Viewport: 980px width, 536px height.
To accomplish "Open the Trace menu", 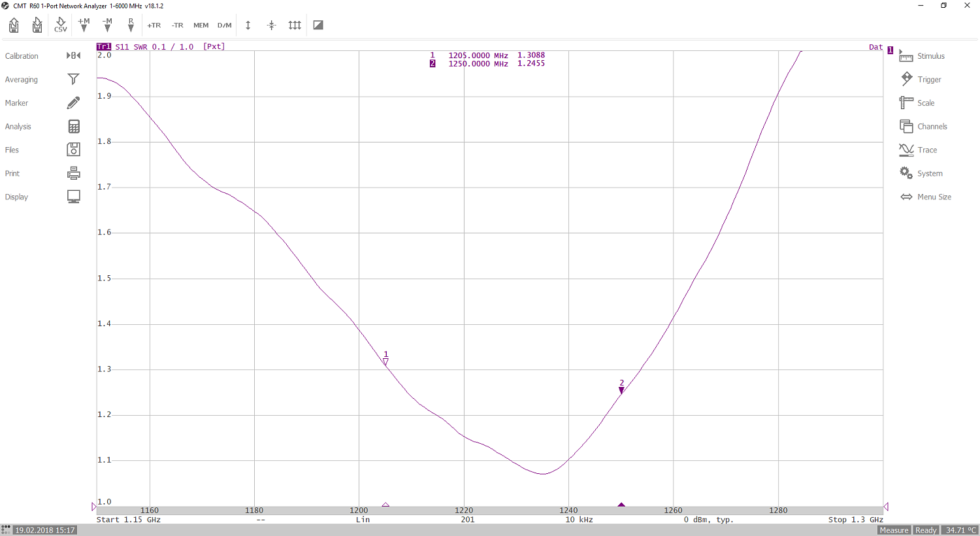I will click(x=919, y=150).
